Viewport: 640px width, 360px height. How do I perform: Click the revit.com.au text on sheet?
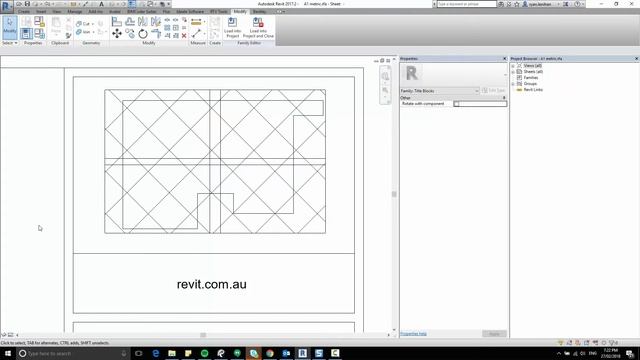(211, 284)
